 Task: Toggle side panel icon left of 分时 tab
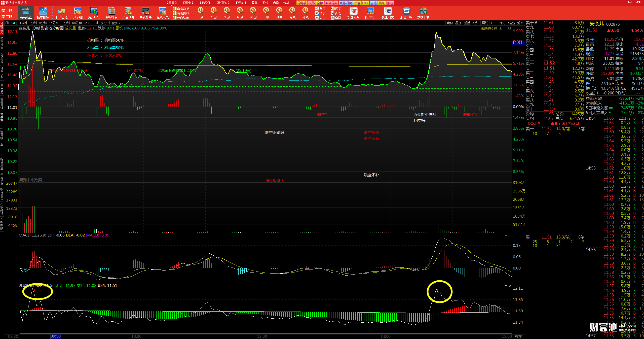pyautogui.click(x=7, y=23)
